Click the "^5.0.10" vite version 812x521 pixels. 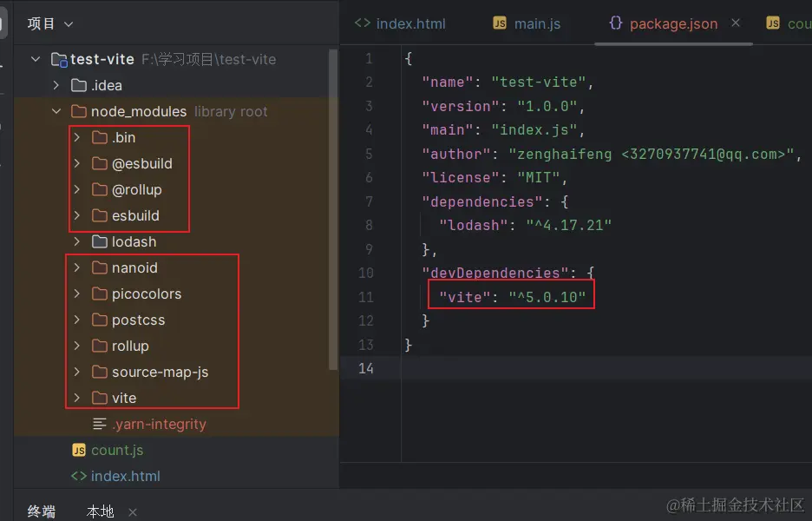point(547,296)
